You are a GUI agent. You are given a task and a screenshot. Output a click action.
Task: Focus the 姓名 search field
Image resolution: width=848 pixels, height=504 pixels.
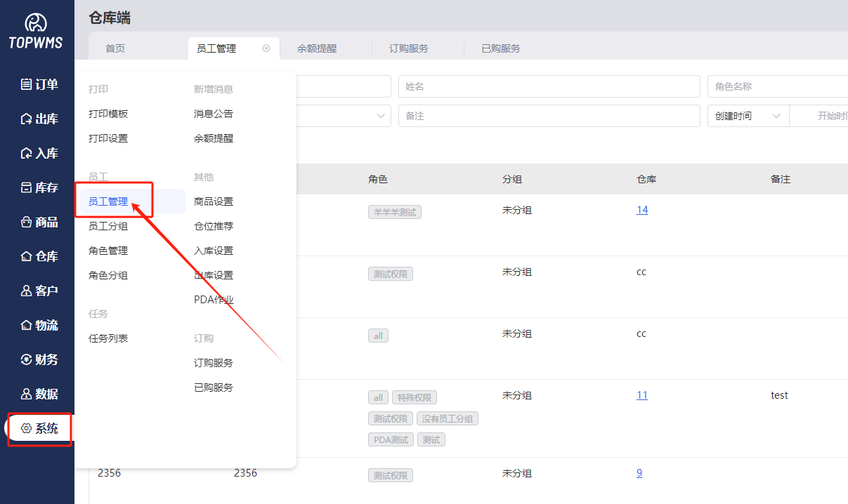(549, 86)
